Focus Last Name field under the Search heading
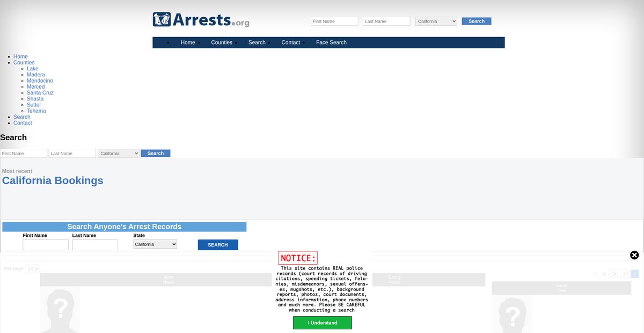The height and width of the screenshot is (333, 644). (x=72, y=154)
